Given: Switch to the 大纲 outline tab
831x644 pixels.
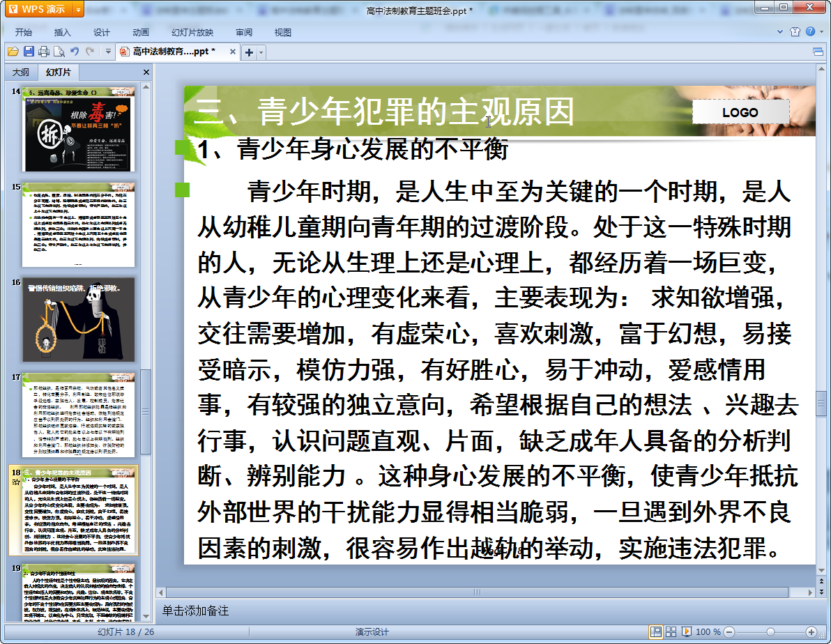Looking at the screenshot, I should coord(21,72).
